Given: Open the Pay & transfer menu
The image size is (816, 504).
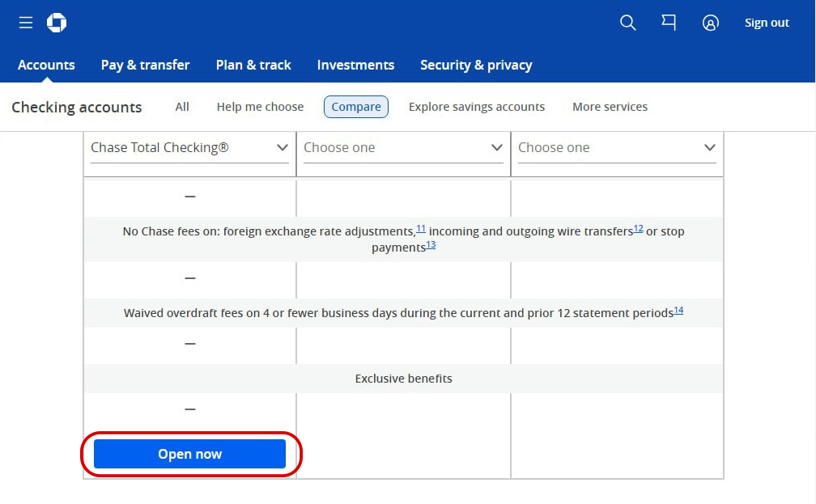Looking at the screenshot, I should (x=145, y=65).
